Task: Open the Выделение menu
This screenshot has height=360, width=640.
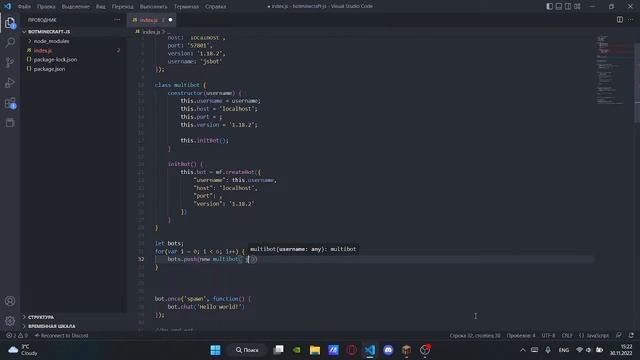Action: [76, 7]
